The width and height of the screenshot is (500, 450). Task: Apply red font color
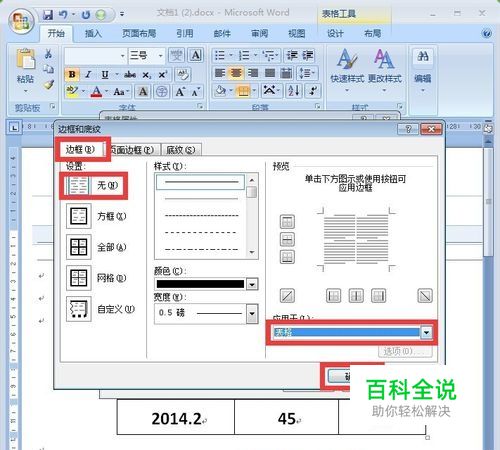tap(96, 91)
